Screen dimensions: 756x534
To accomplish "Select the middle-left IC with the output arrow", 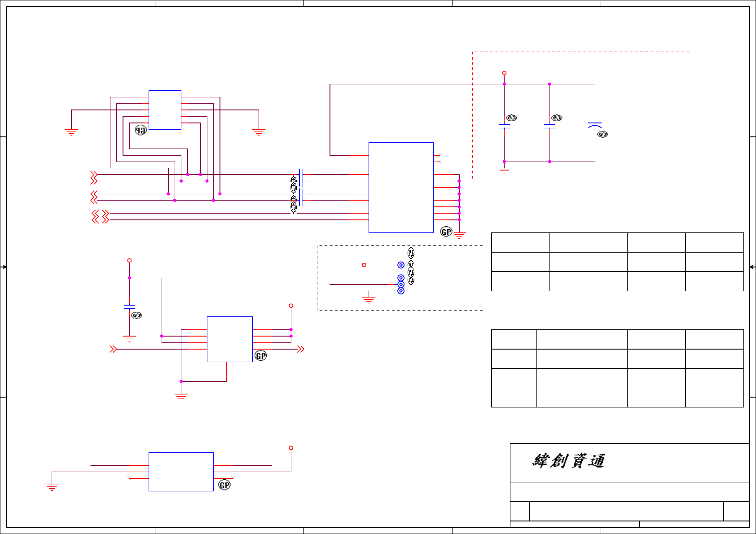I will [229, 339].
